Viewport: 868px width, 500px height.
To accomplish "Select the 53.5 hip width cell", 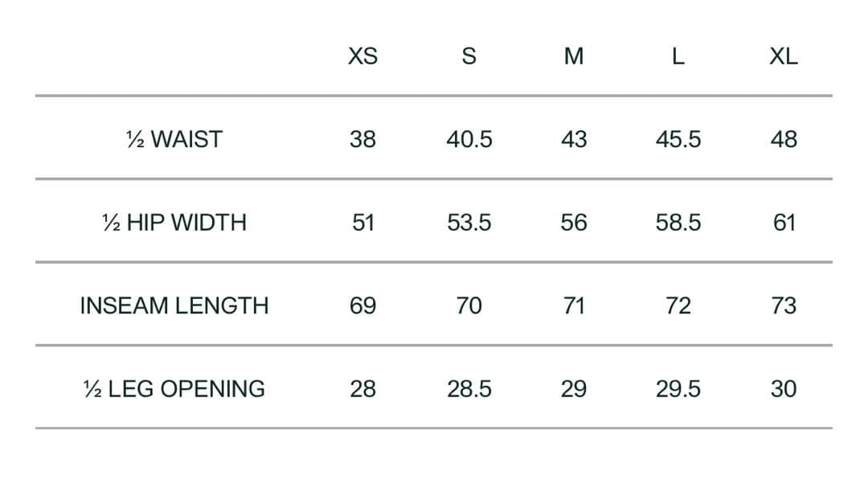I will click(x=469, y=223).
